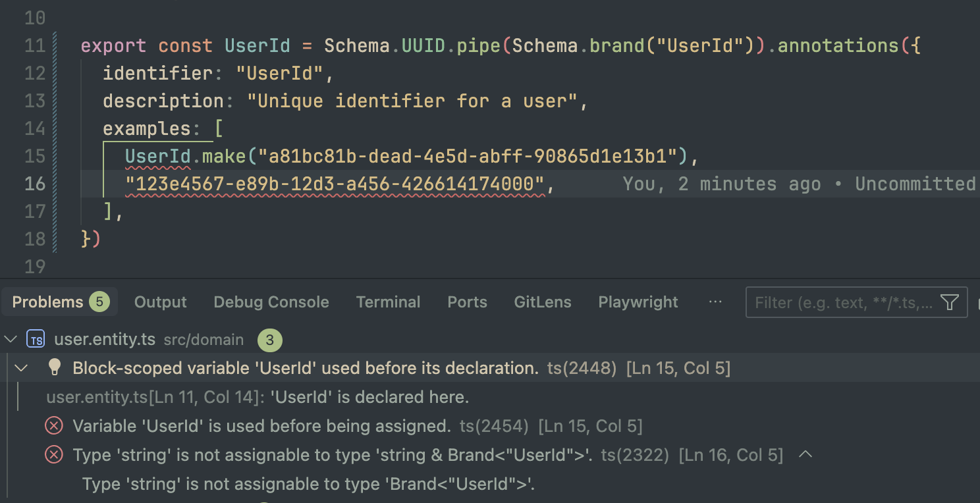This screenshot has width=980, height=503.
Task: Show the Terminal panel tab
Action: 388,302
